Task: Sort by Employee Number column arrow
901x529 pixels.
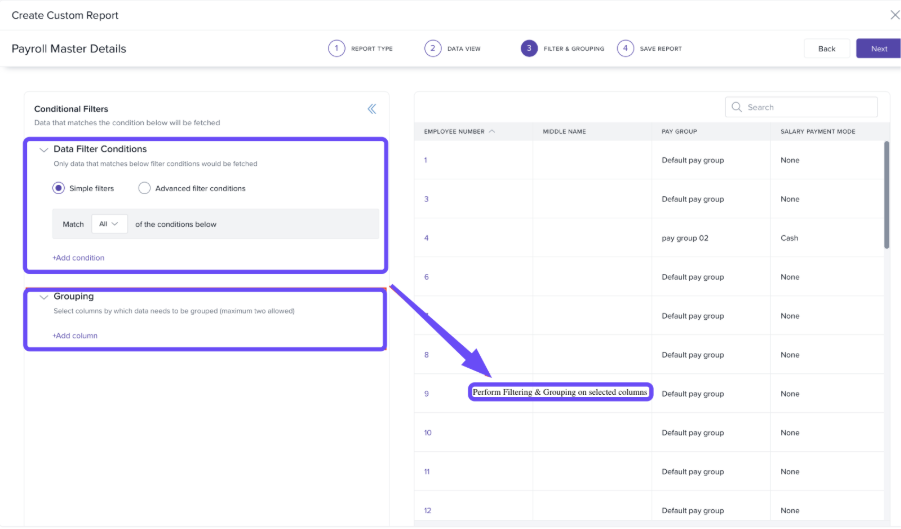Action: 492,131
